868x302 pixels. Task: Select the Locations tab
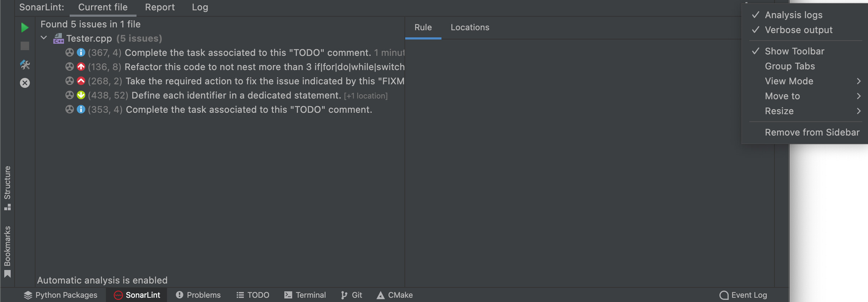tap(470, 27)
